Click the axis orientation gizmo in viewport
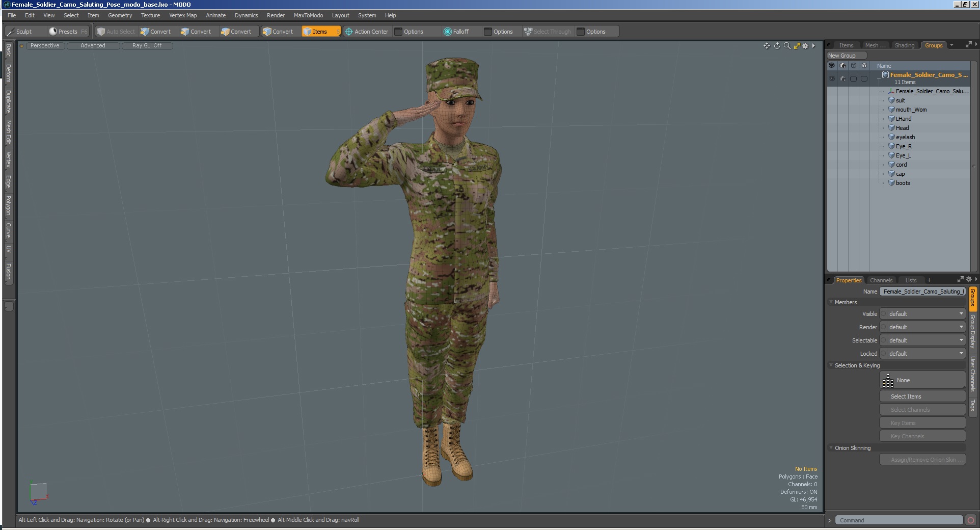 [x=38, y=493]
